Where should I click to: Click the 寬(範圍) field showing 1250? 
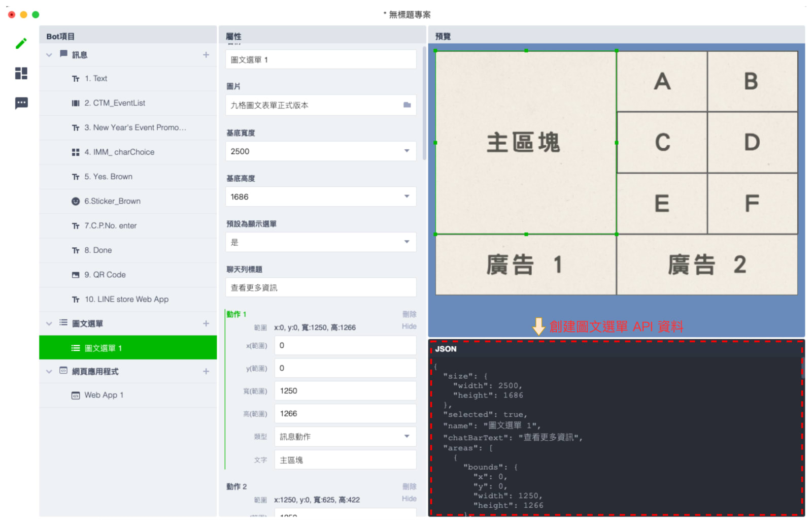[346, 391]
